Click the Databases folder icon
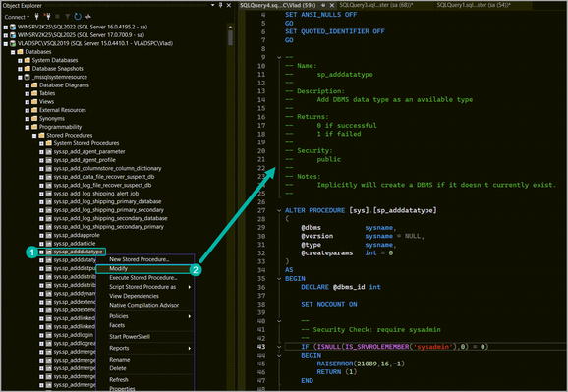The height and width of the screenshot is (392, 568). tap(20, 52)
